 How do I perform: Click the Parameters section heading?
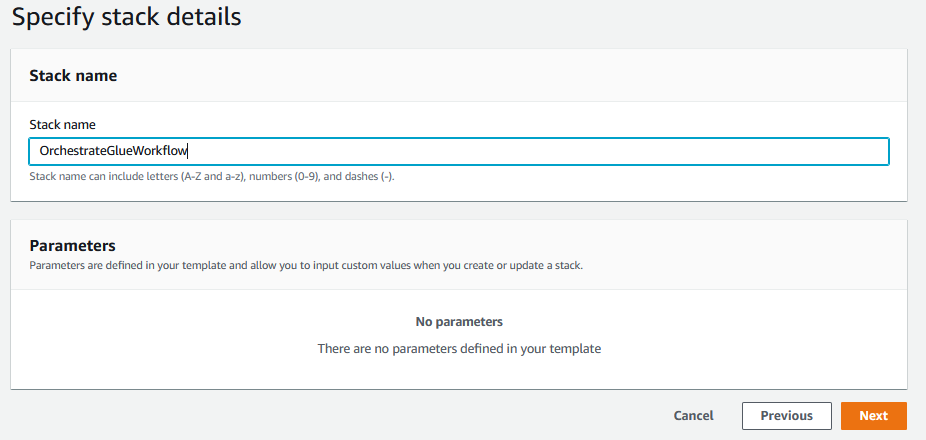pyautogui.click(x=72, y=245)
